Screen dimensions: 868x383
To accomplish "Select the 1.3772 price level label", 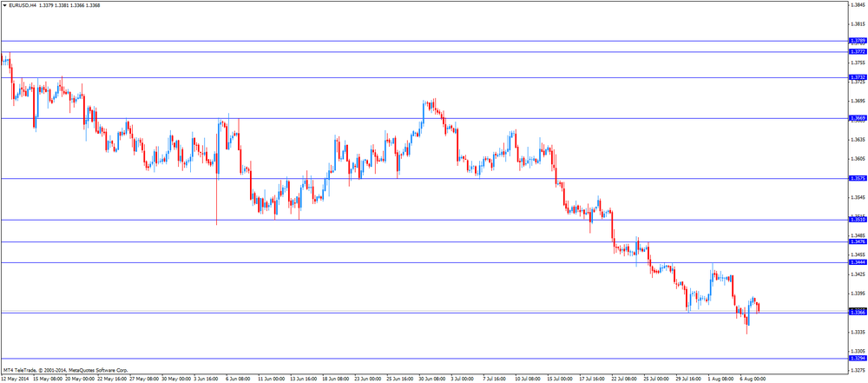I will click(858, 51).
